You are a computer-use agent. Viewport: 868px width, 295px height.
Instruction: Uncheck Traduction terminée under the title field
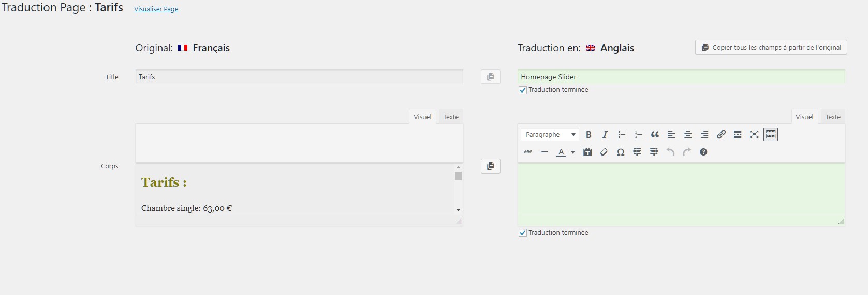pos(523,90)
